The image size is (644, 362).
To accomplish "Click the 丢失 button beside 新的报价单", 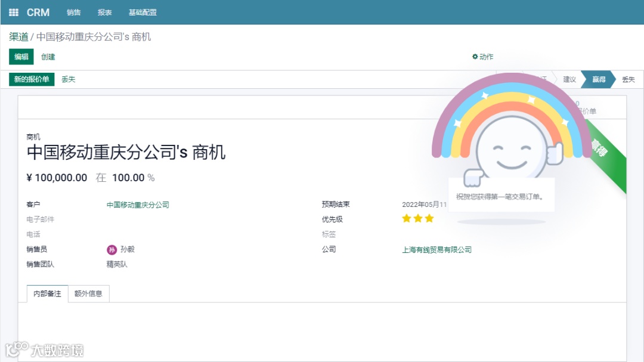I will [69, 79].
